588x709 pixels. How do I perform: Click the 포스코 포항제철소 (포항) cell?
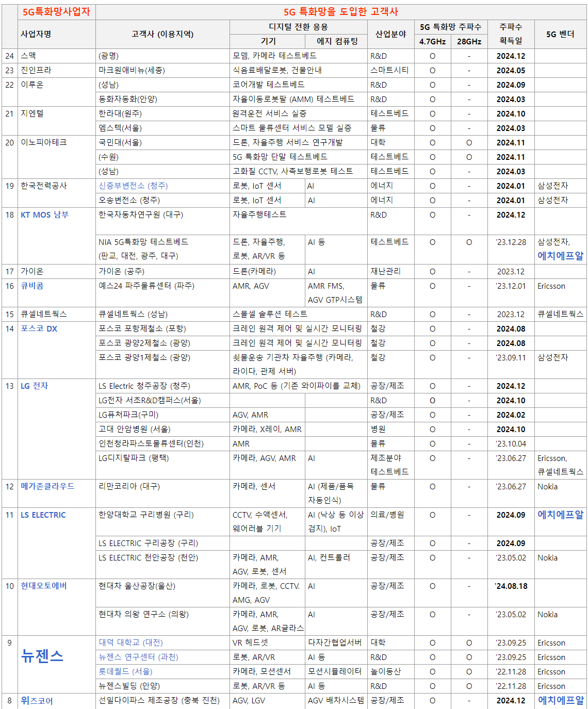tap(162, 328)
